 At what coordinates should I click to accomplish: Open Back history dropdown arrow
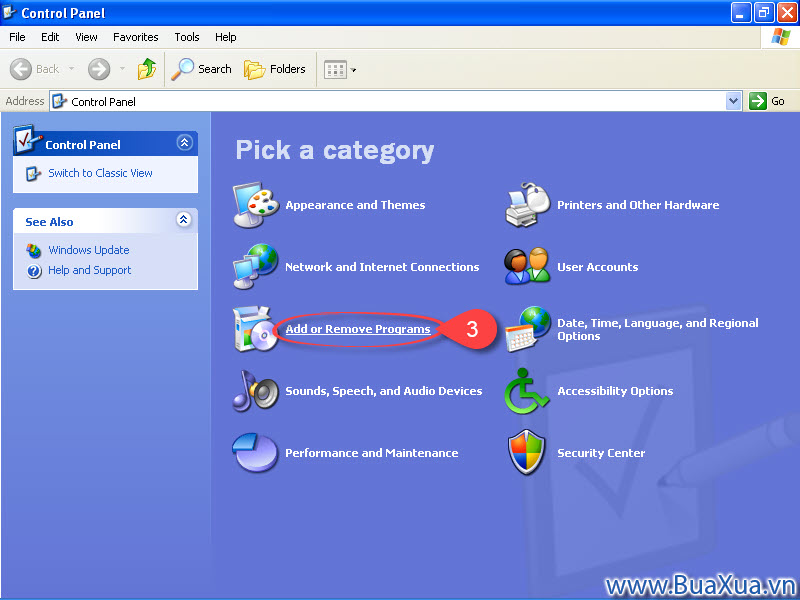click(x=71, y=69)
